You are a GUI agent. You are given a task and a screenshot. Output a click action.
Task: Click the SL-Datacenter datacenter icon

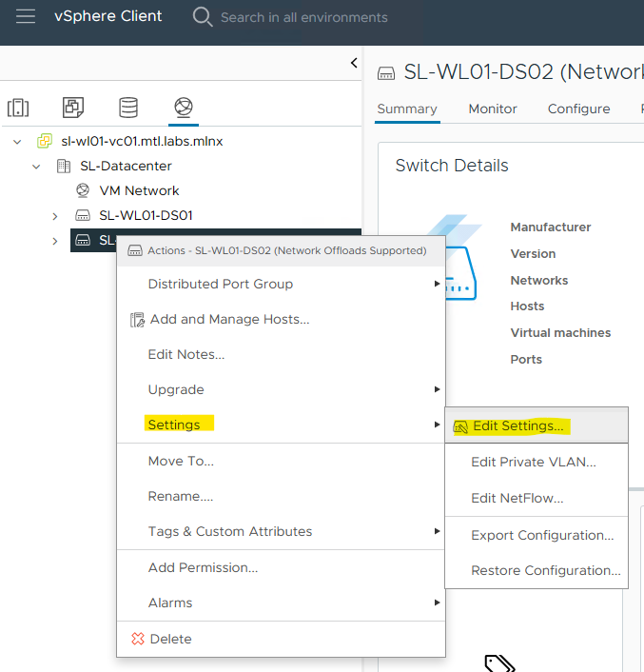pyautogui.click(x=64, y=166)
